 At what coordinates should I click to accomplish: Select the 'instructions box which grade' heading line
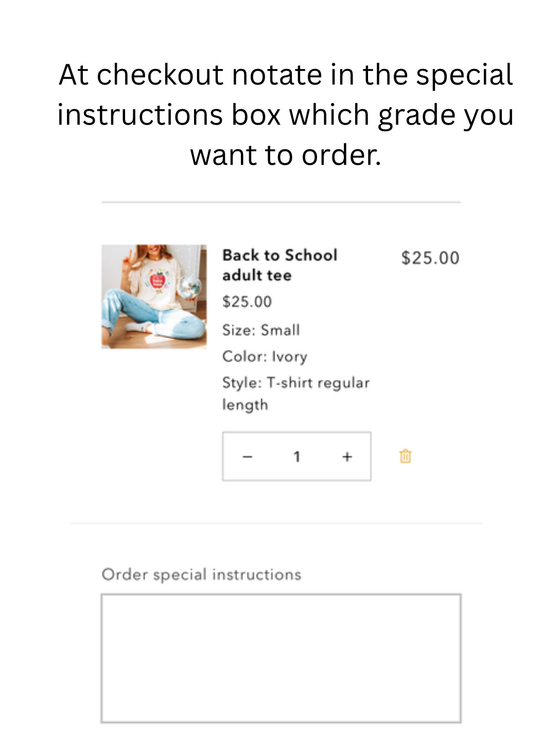286,115
